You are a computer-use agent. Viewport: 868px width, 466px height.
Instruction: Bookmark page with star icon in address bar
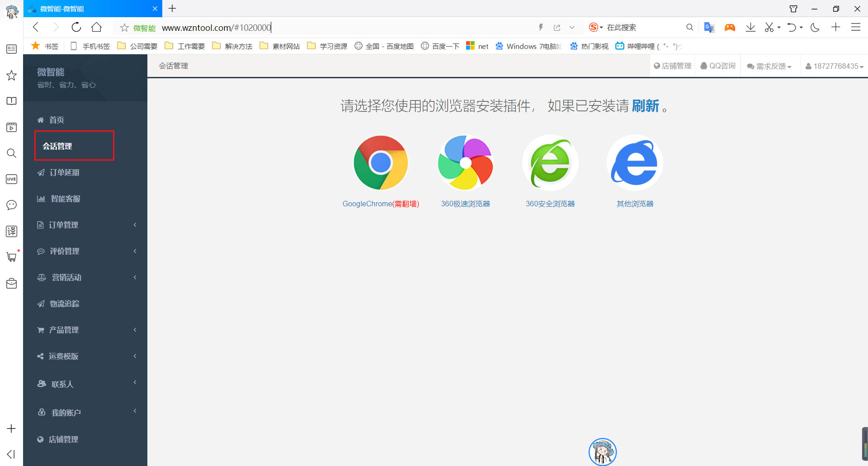124,28
